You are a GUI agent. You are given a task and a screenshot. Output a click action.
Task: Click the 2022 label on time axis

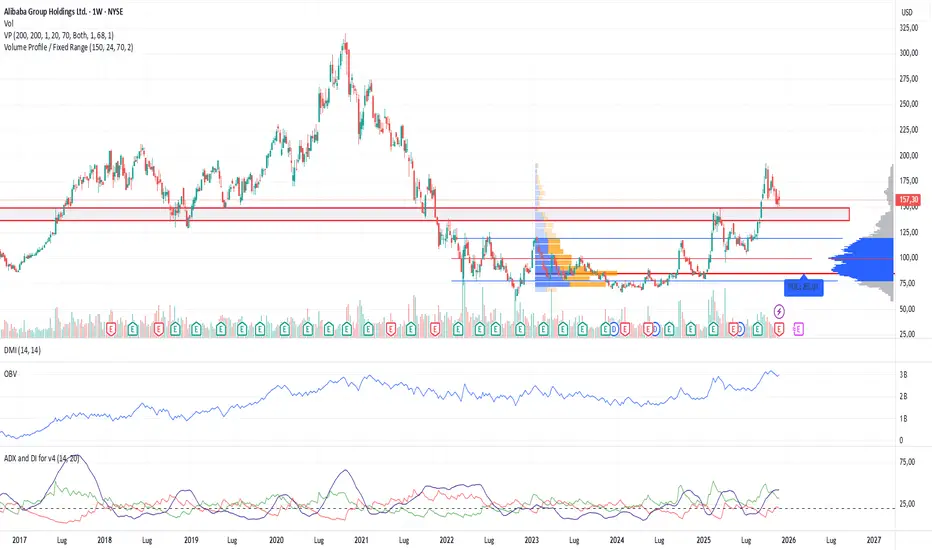pyautogui.click(x=446, y=540)
